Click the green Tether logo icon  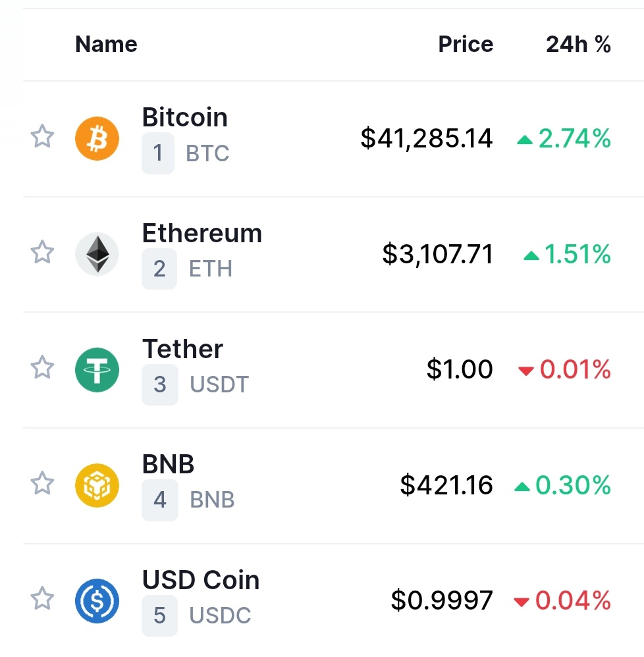[97, 369]
